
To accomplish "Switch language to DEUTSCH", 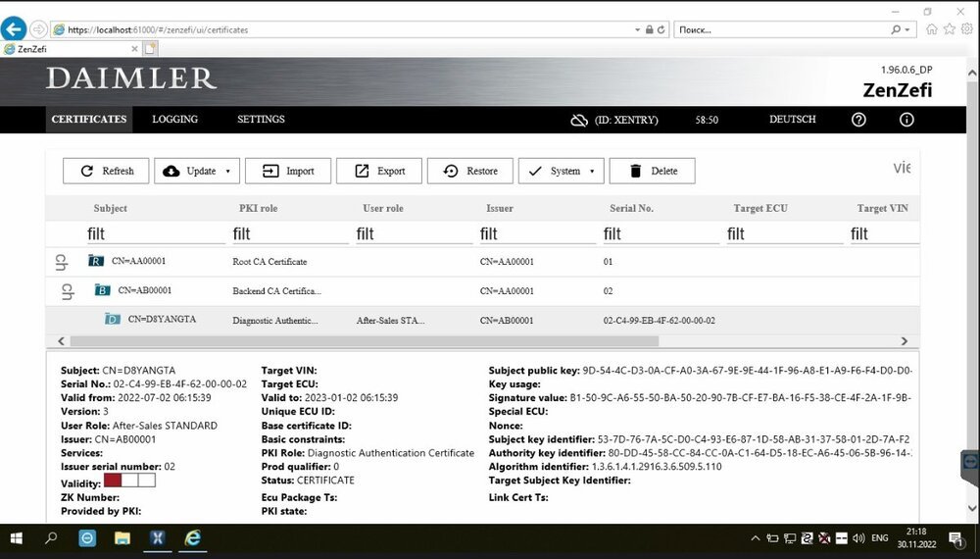I will pos(792,120).
